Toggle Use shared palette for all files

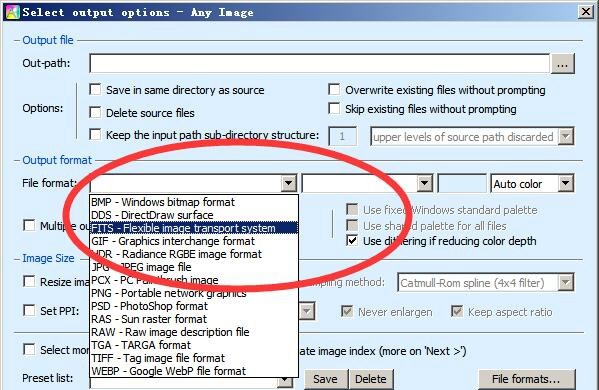click(x=352, y=225)
